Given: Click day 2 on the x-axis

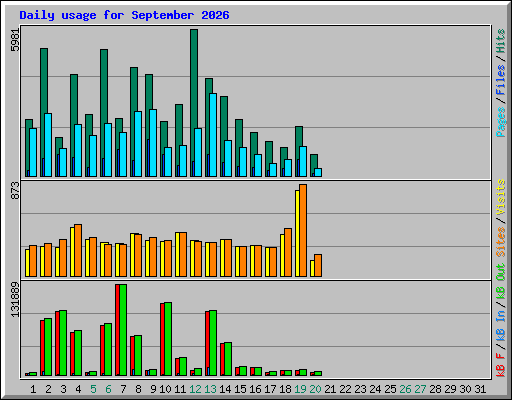Looking at the screenshot, I should [48, 389].
